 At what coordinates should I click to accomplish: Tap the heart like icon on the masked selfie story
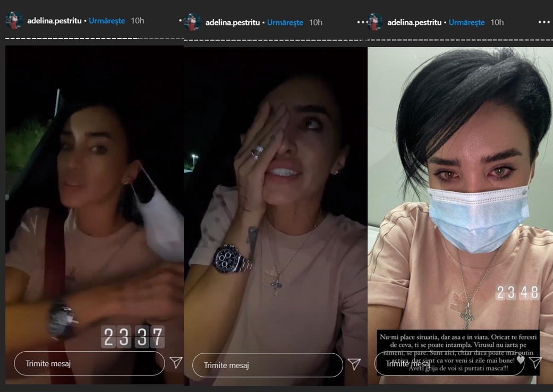(520, 360)
